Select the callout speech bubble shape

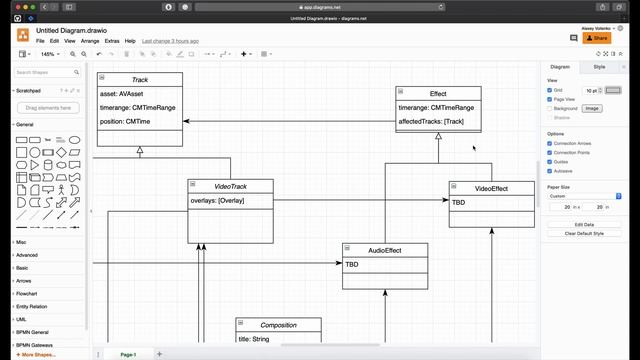48,190
